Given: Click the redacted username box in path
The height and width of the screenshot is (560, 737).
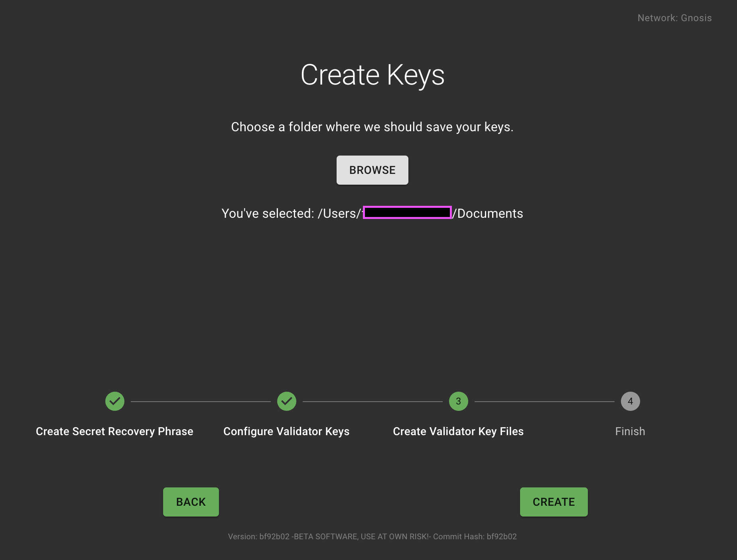Looking at the screenshot, I should pos(407,213).
